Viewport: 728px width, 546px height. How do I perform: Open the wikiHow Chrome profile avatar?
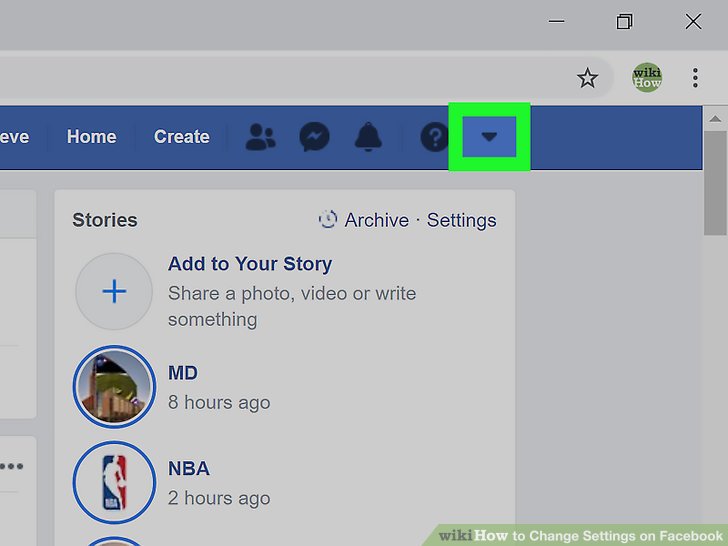coord(647,78)
